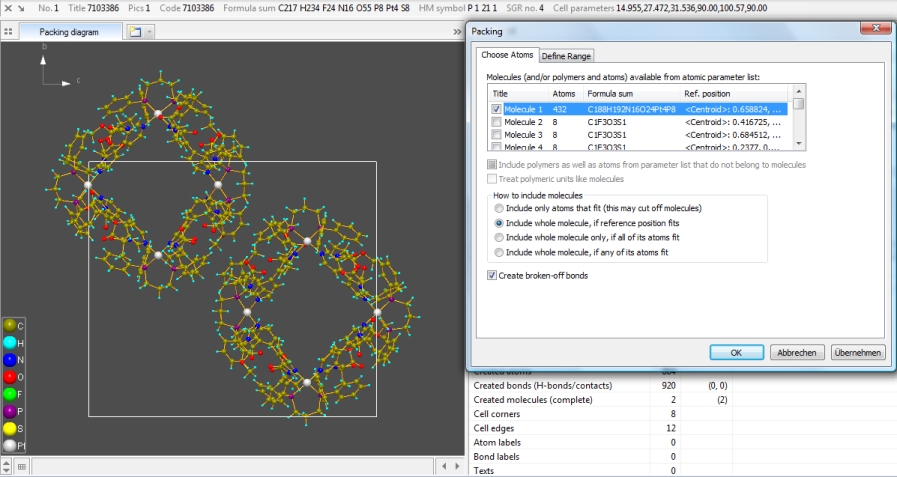897x477 pixels.
Task: Check the Molecule 2 checkbox
Action: point(495,121)
